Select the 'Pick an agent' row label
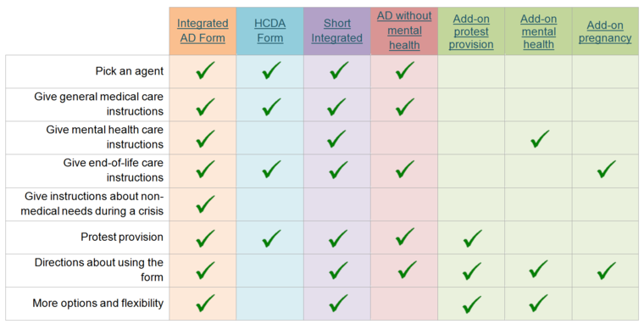This screenshot has height=324, width=644. (x=130, y=71)
